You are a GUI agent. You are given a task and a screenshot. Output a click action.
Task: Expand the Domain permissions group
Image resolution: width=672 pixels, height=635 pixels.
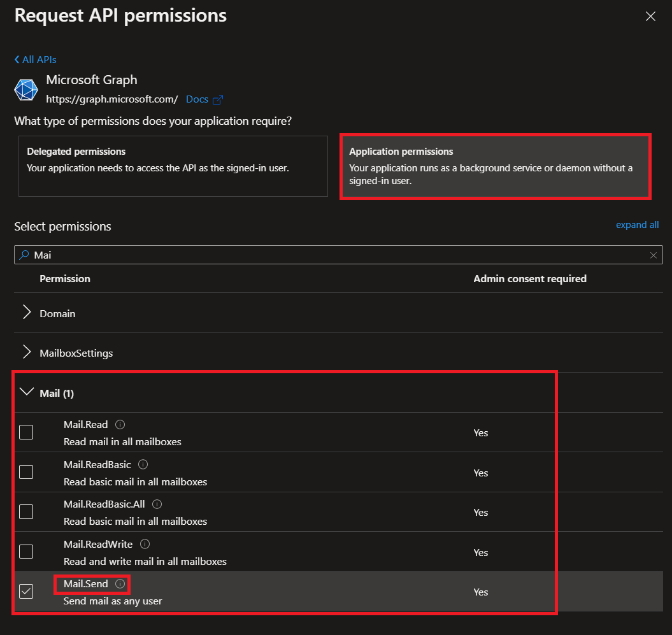click(26, 313)
